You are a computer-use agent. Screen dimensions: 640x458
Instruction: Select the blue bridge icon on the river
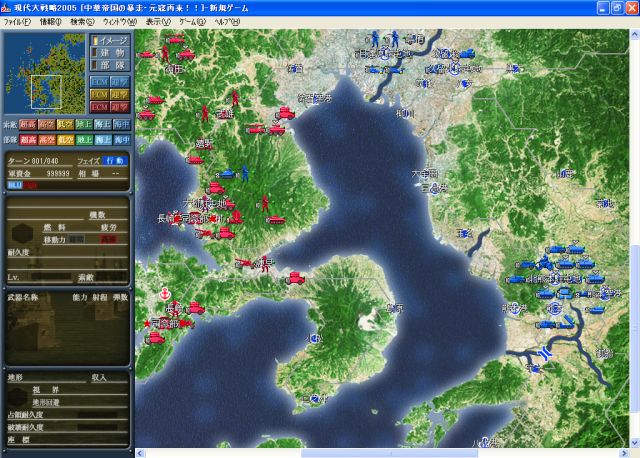point(544,353)
